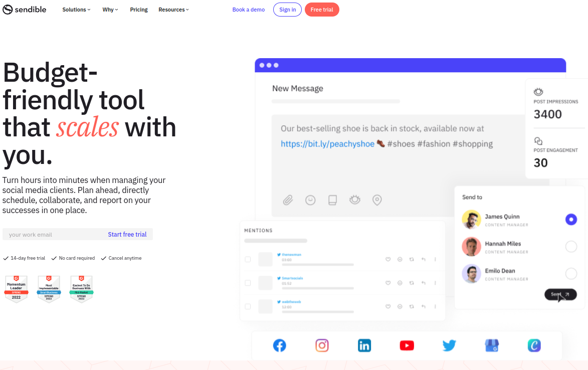
Task: Select Hannah Miles as recipient
Action: (571, 246)
